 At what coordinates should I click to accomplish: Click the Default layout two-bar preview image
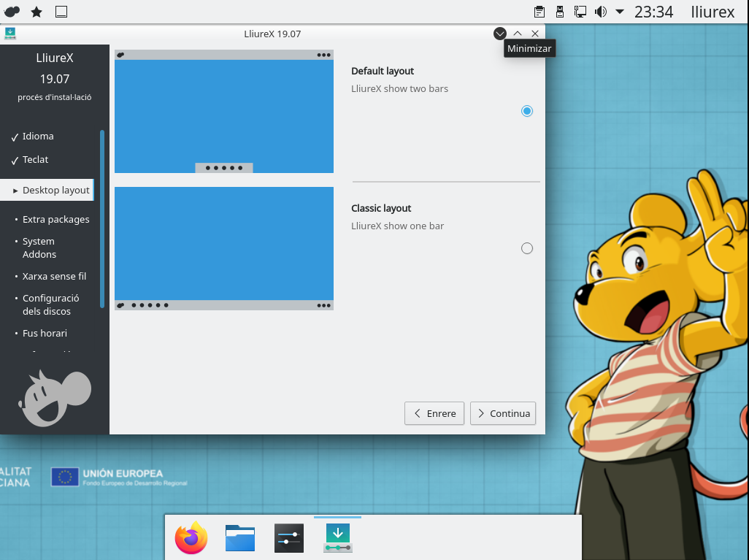point(224,111)
